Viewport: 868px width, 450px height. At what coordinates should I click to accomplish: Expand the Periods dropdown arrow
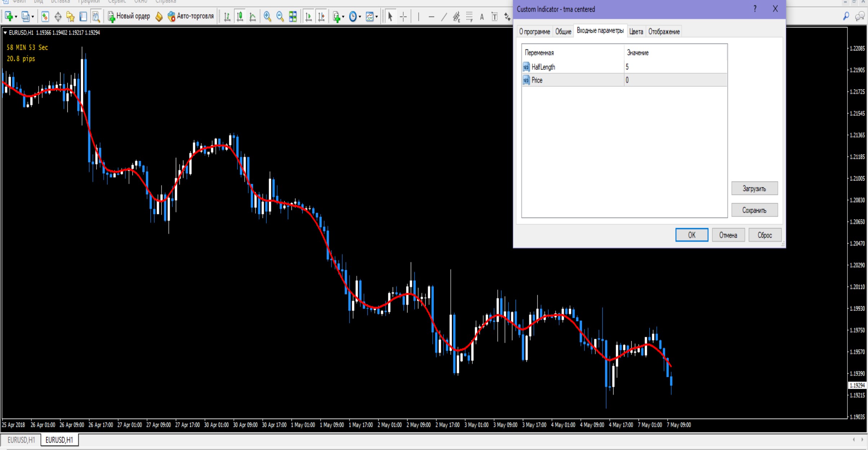360,17
